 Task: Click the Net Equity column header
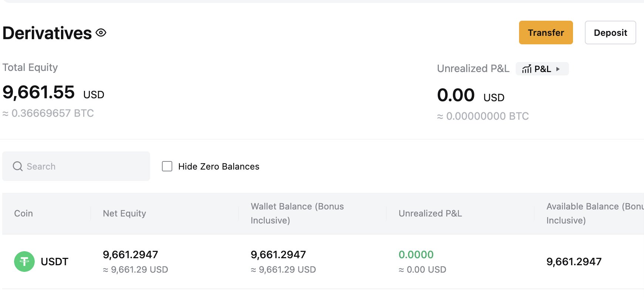pos(124,214)
